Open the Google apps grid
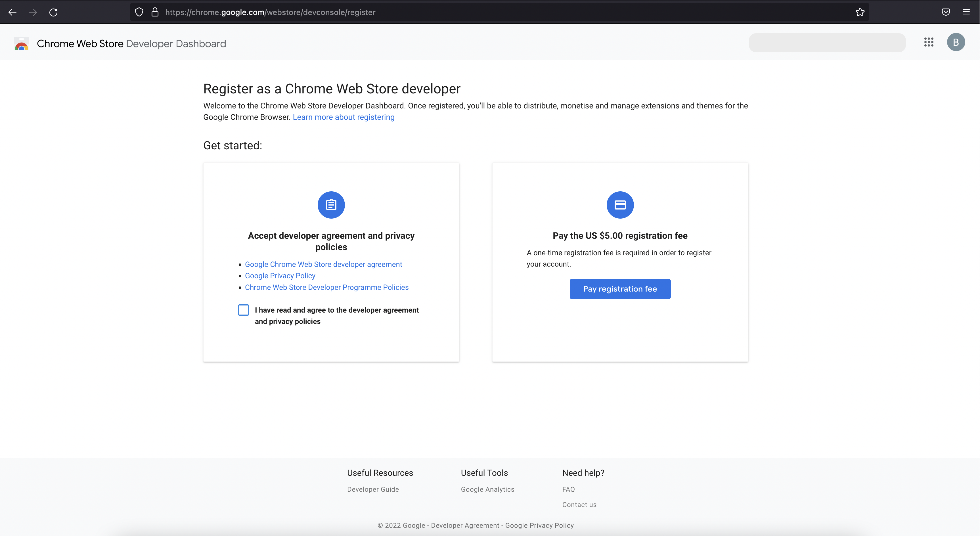The height and width of the screenshot is (536, 980). pos(929,42)
